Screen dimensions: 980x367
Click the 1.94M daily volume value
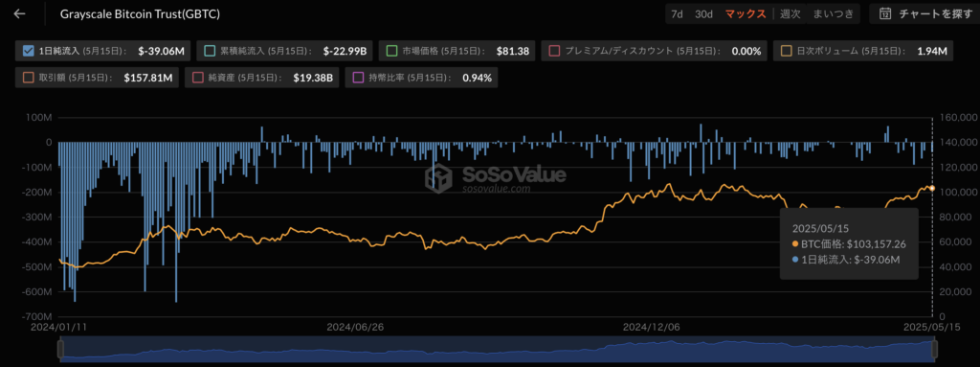931,52
